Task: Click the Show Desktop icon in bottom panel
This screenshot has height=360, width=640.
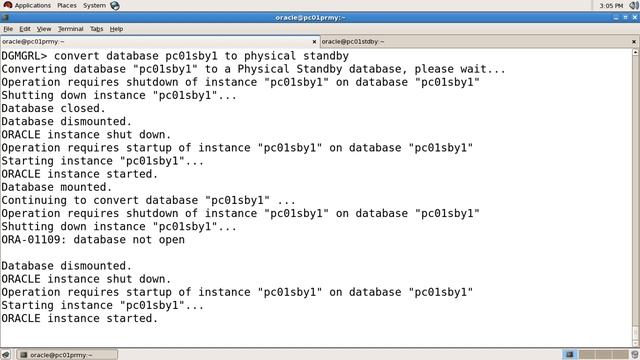Action: coord(5,355)
